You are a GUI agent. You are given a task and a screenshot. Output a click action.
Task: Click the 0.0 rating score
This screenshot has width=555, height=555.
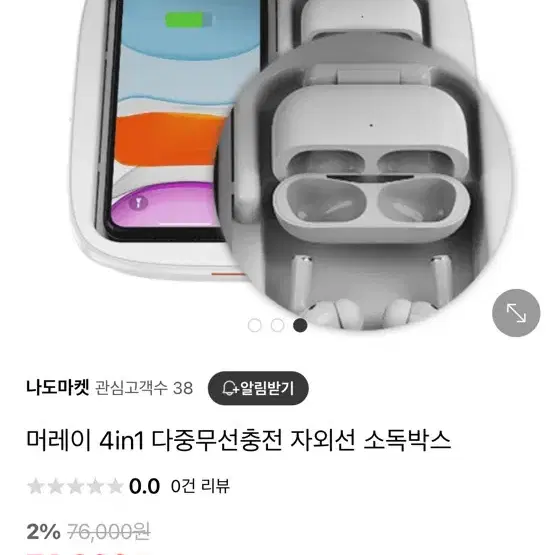(x=144, y=486)
